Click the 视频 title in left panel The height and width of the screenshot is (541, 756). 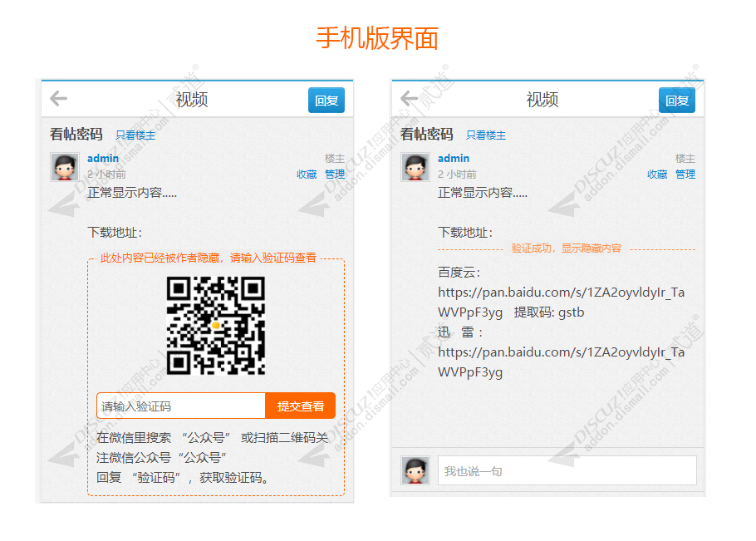(191, 100)
